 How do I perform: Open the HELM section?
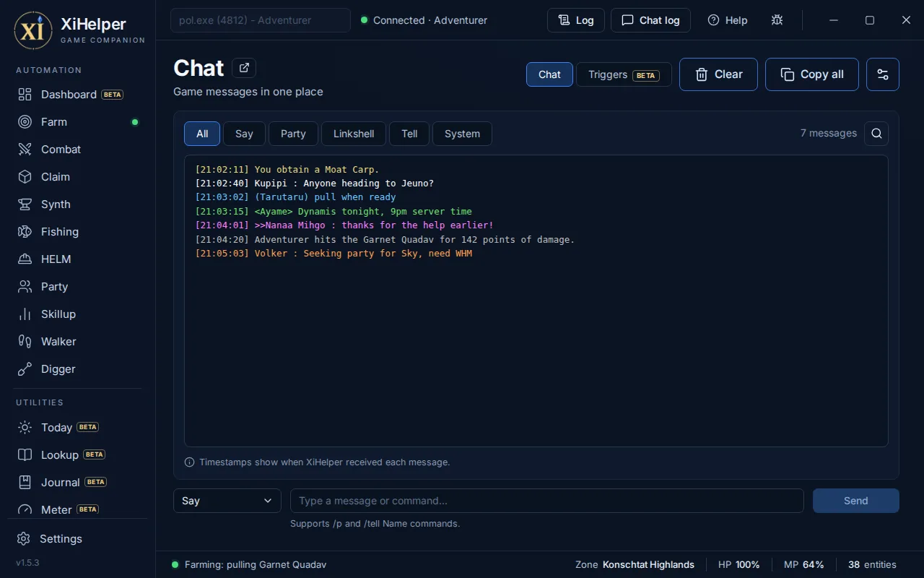[x=77, y=259]
